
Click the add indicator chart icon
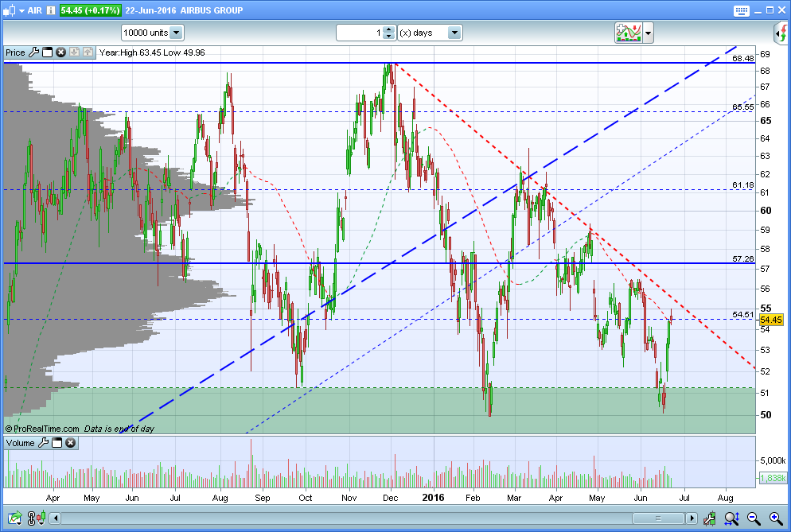tap(628, 33)
